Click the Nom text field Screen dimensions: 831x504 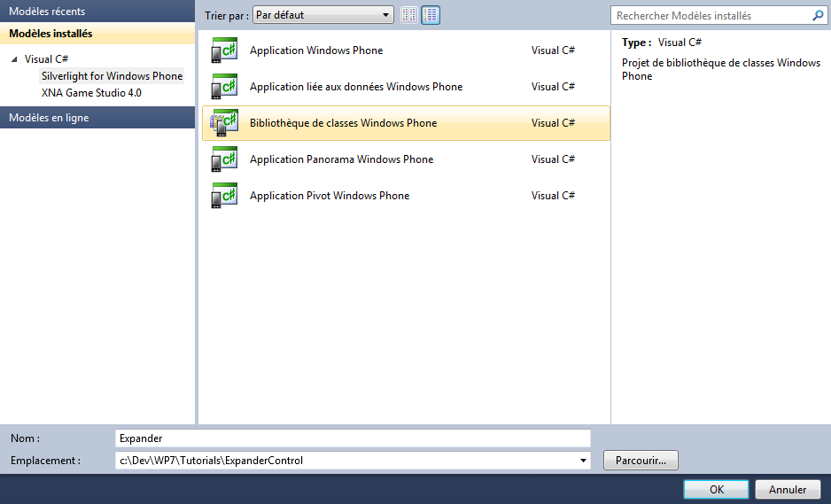pyautogui.click(x=353, y=438)
